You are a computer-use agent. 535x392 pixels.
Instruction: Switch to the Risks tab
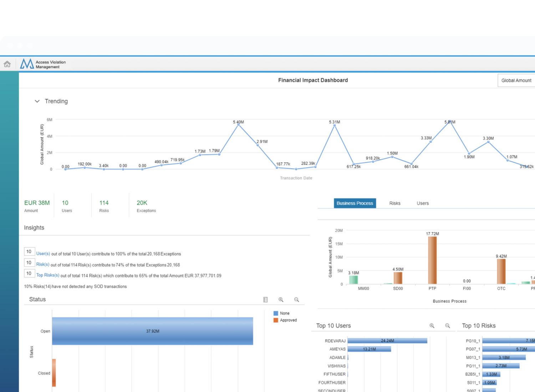click(x=394, y=203)
